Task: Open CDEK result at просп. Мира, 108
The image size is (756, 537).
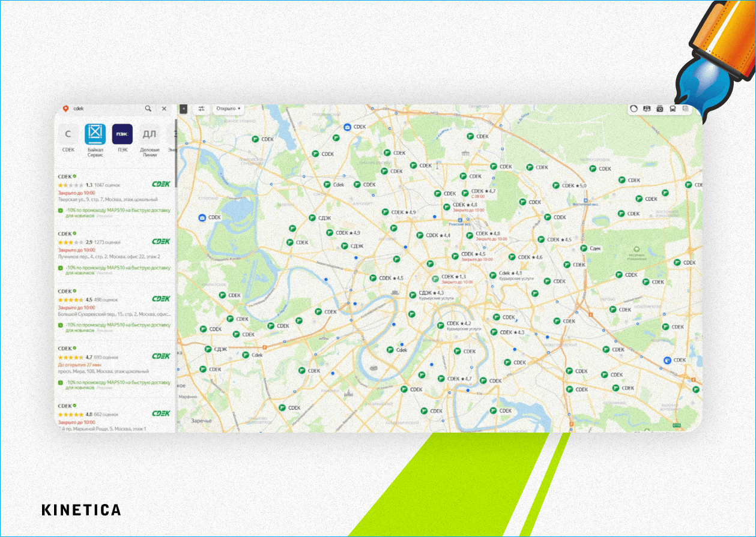Action: tap(115, 368)
